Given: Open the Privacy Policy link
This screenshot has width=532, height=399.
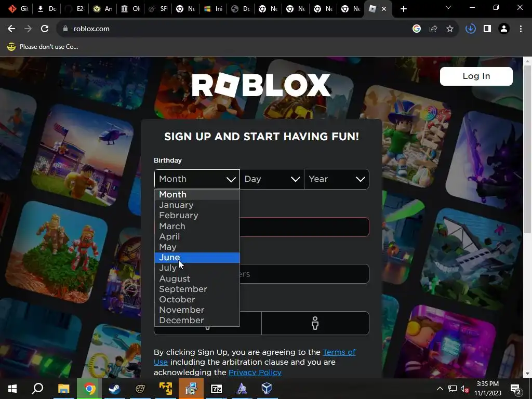Looking at the screenshot, I should tap(255, 373).
